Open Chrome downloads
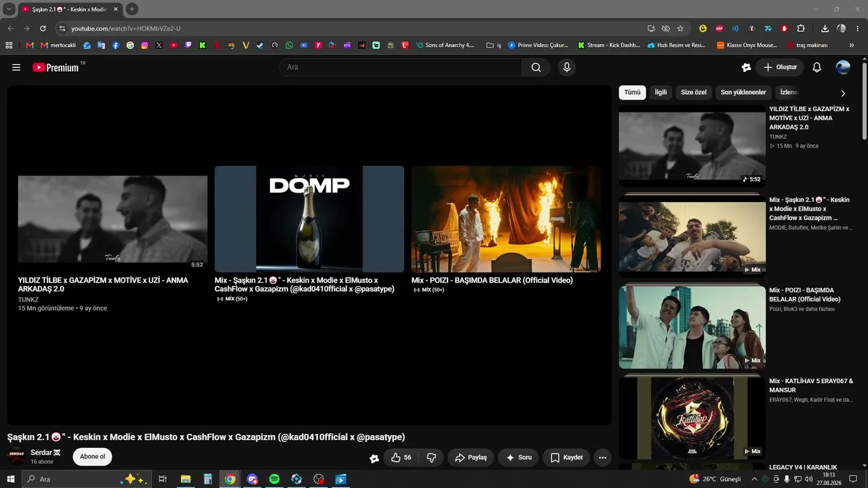This screenshot has width=868, height=488. pyautogui.click(x=825, y=28)
